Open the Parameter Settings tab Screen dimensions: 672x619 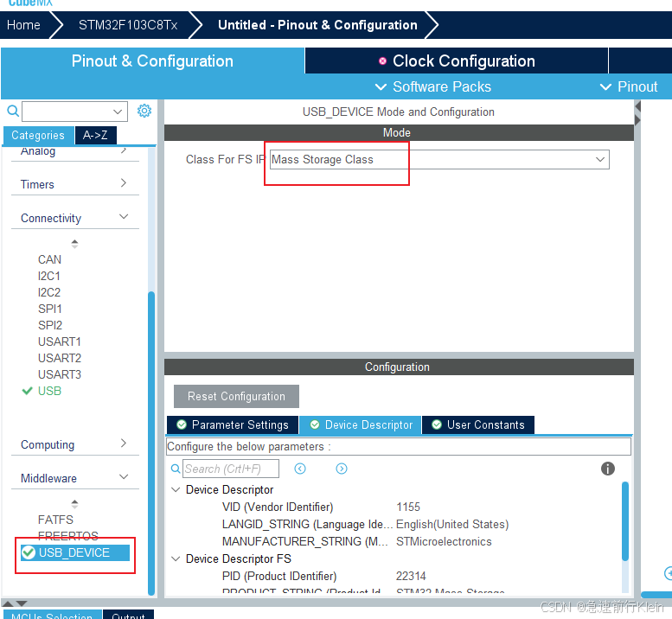[233, 424]
